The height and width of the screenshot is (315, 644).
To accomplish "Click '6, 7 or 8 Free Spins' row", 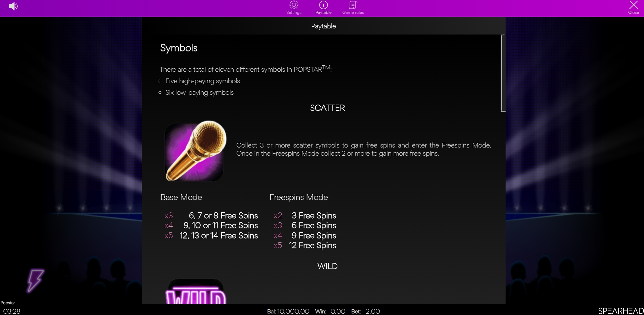I will click(x=211, y=216).
